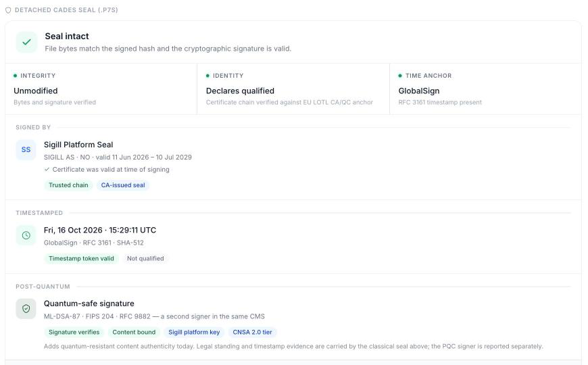Viewport: 588px width, 365px height.
Task: Click the CNSA 2.0 tier badge
Action: [x=252, y=332]
